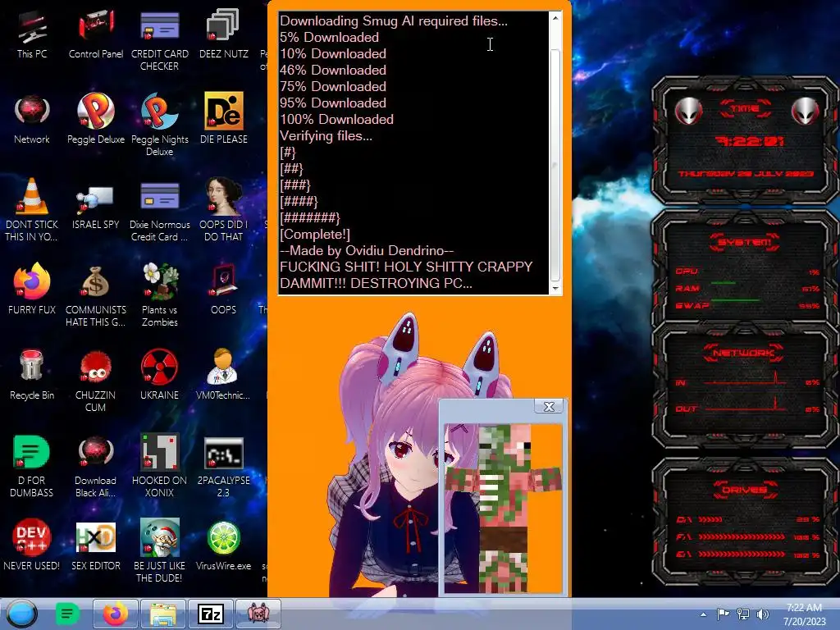Click the console scrollbar down arrow
840x630 pixels.
(x=555, y=288)
